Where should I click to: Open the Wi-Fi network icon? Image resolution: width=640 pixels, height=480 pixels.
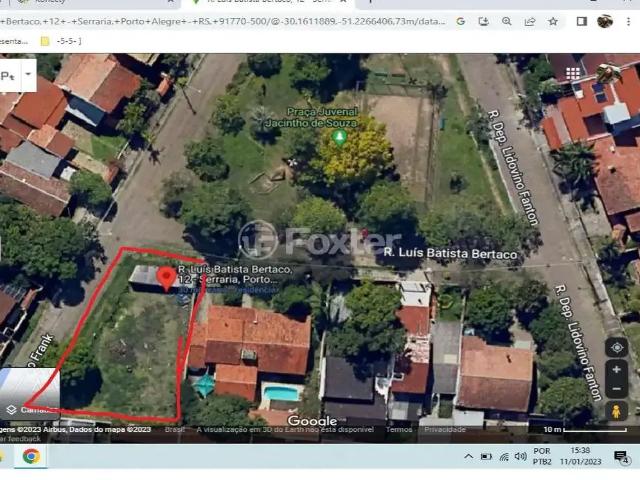coord(504,457)
